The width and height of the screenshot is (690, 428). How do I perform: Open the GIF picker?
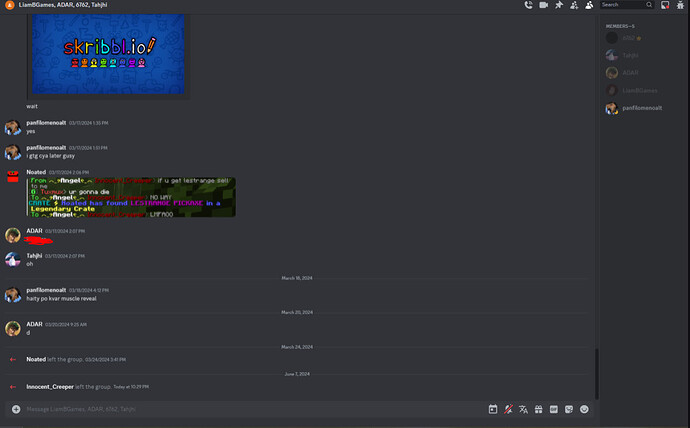pyautogui.click(x=554, y=410)
